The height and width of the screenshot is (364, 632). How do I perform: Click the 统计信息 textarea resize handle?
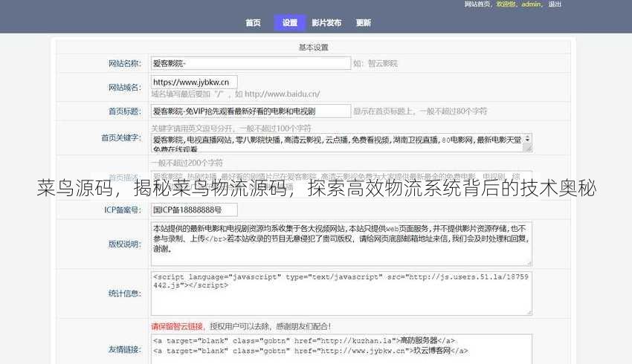529,313
